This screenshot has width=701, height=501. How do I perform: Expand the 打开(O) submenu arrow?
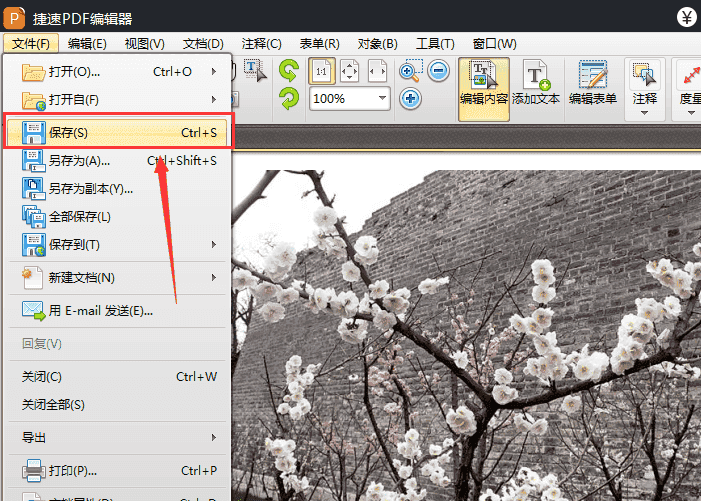point(214,72)
